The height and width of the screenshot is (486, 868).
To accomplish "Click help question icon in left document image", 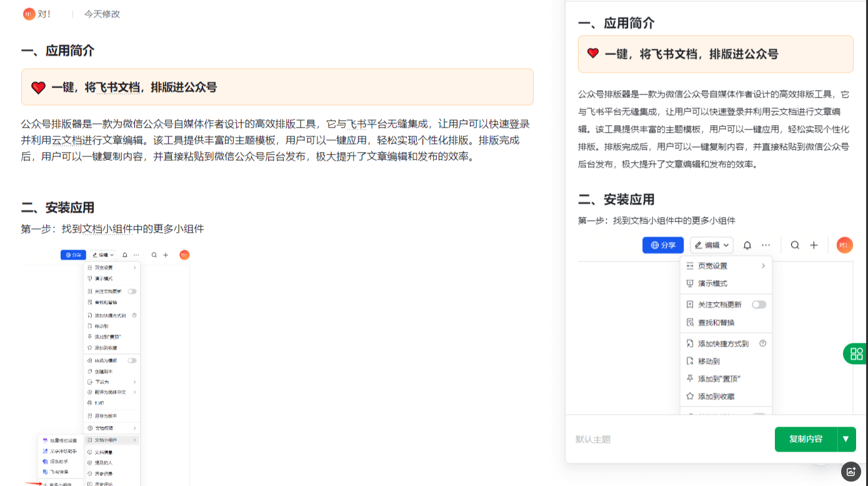I will click(x=134, y=315).
